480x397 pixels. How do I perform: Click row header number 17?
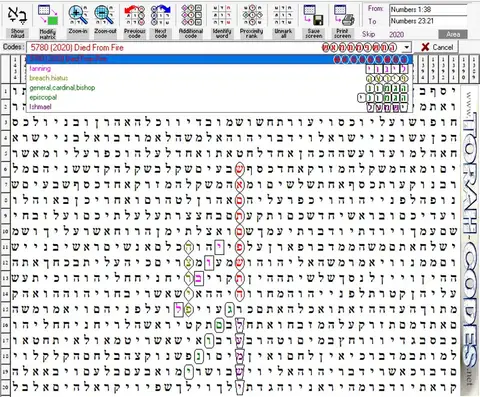click(5, 340)
